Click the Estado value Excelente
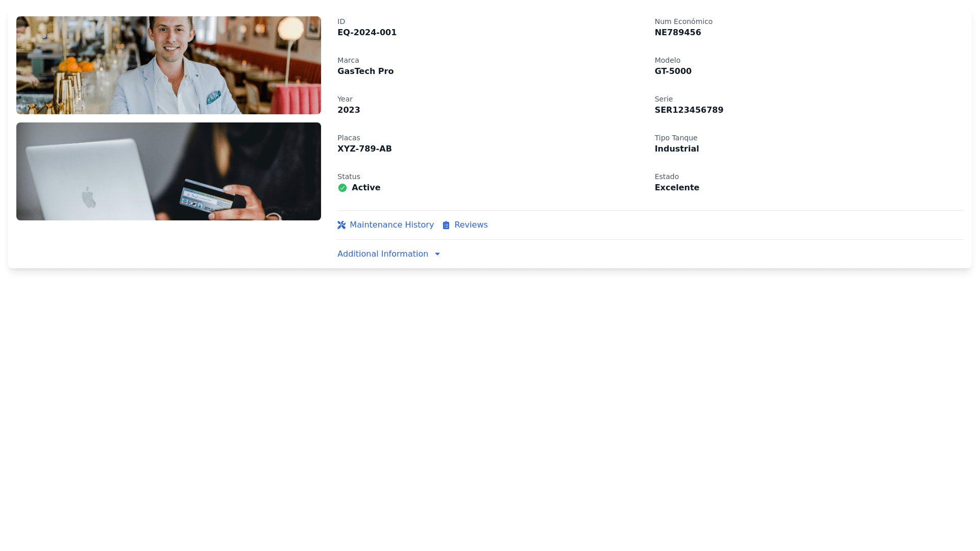Screen dimensions: 980x551 point(677,188)
